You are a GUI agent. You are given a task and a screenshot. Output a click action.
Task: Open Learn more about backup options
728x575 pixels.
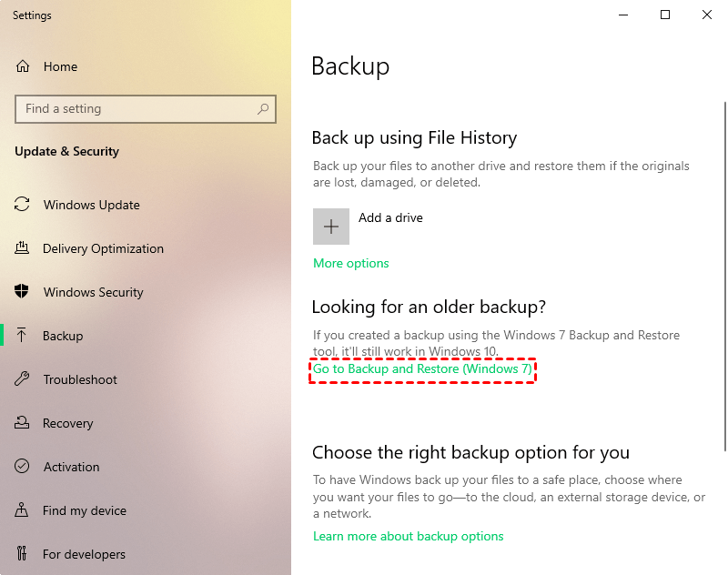409,536
